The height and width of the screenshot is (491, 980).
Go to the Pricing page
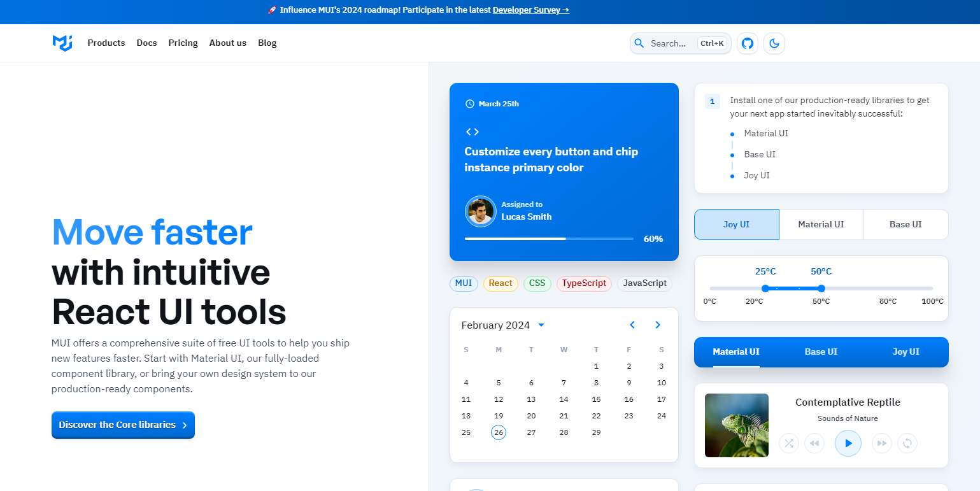tap(183, 43)
